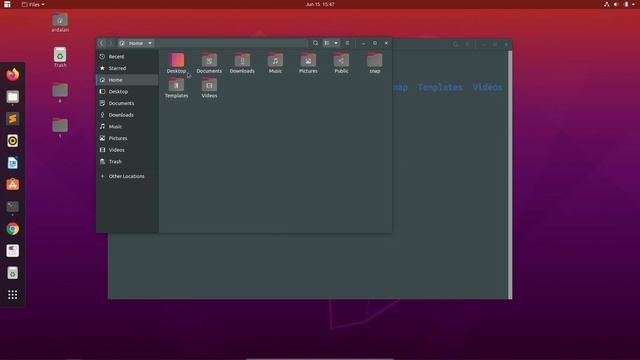
Task: Select Trash in the Files sidebar
Action: [127, 162]
